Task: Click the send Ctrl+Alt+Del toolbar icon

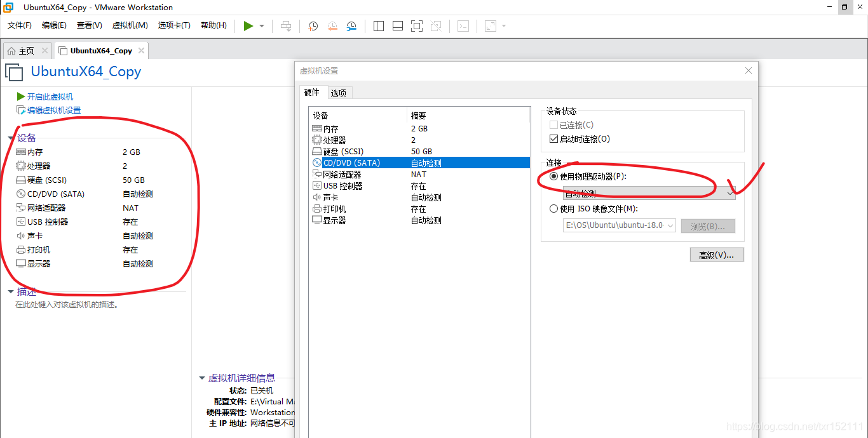Action: [x=286, y=25]
